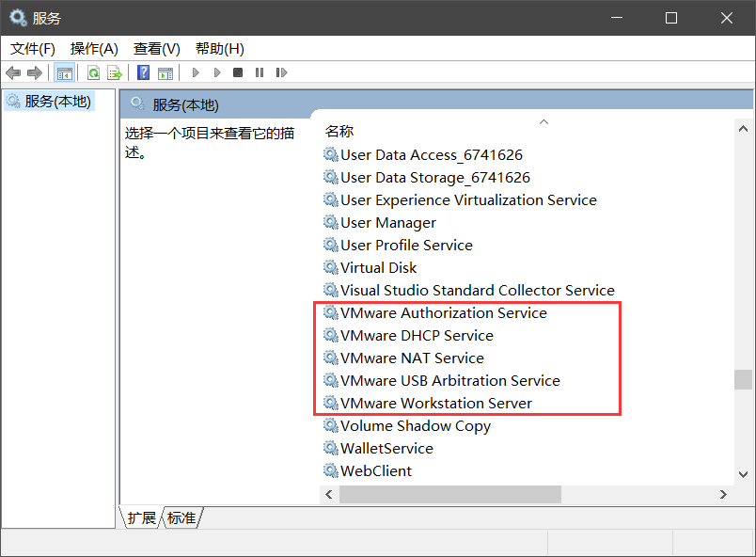Select the Volume Shadow Copy service
Screen dimensions: 756x557
(x=407, y=426)
